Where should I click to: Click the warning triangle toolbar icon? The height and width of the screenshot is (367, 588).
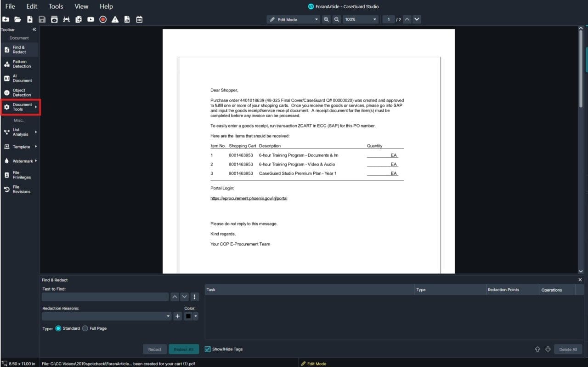pos(115,19)
